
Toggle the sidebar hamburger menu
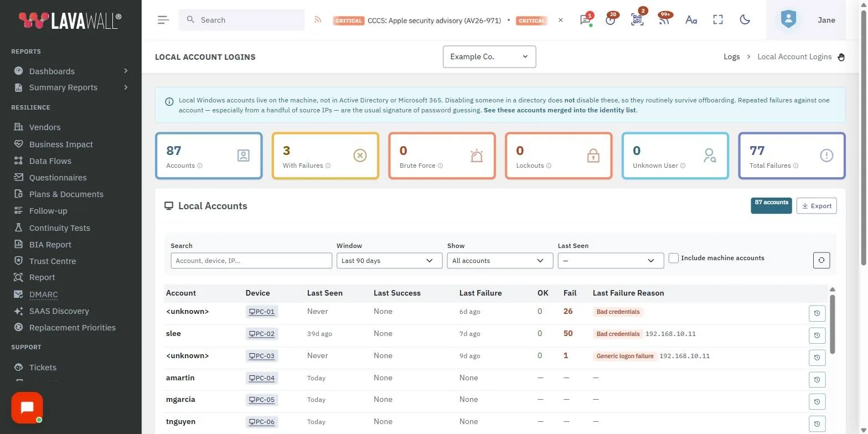point(163,20)
